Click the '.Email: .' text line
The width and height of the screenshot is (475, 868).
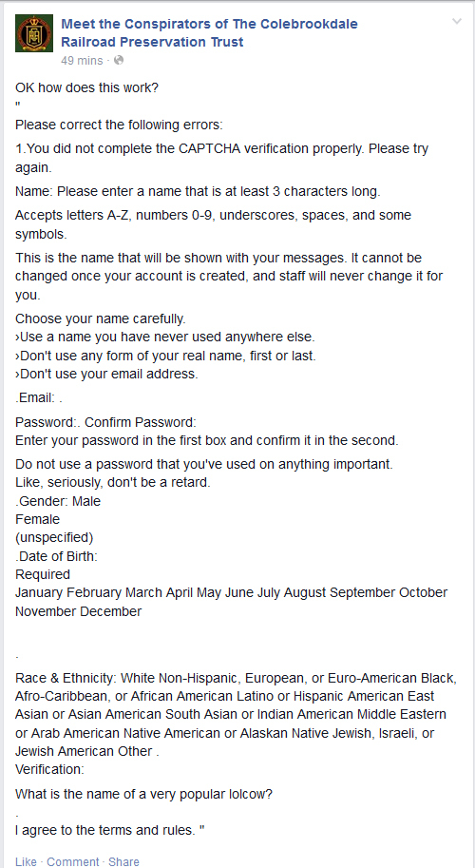click(39, 398)
